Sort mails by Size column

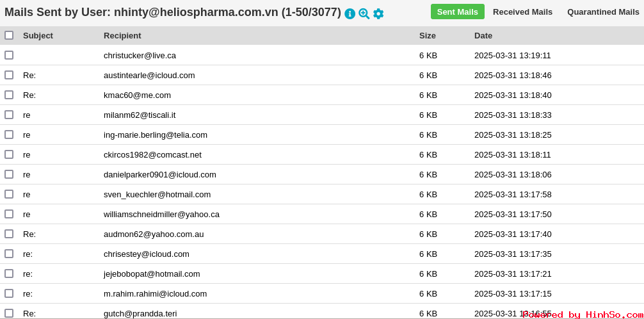click(x=428, y=36)
